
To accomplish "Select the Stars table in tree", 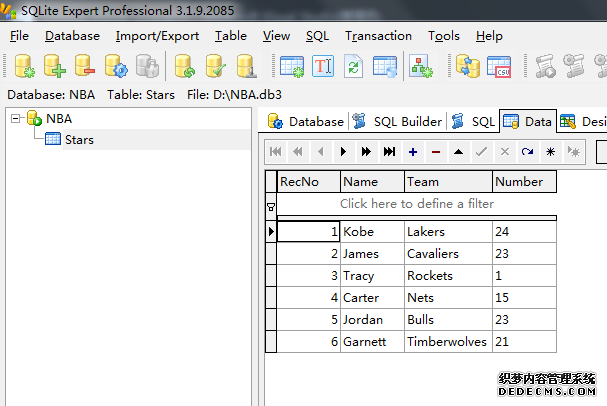I will (x=79, y=139).
